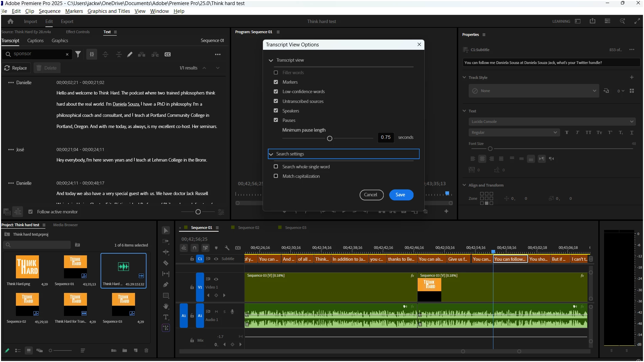Uncheck Low-confidence words
The height and width of the screenshot is (362, 644).
(276, 91)
